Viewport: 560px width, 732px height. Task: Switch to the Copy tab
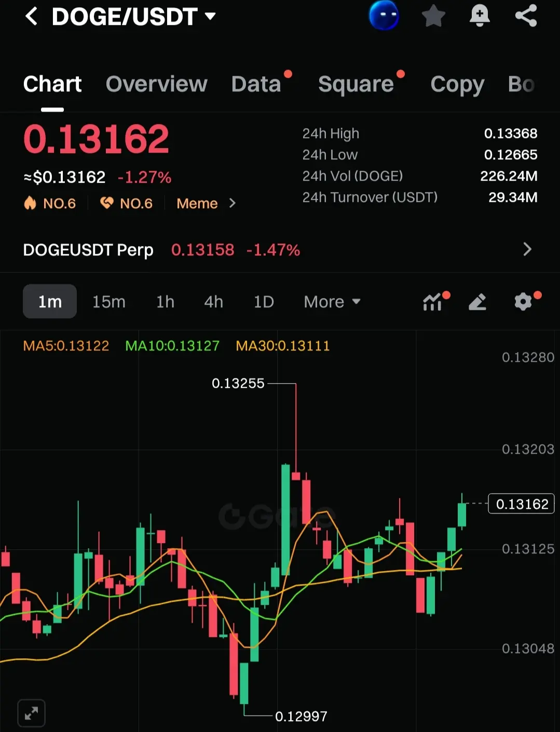point(457,84)
